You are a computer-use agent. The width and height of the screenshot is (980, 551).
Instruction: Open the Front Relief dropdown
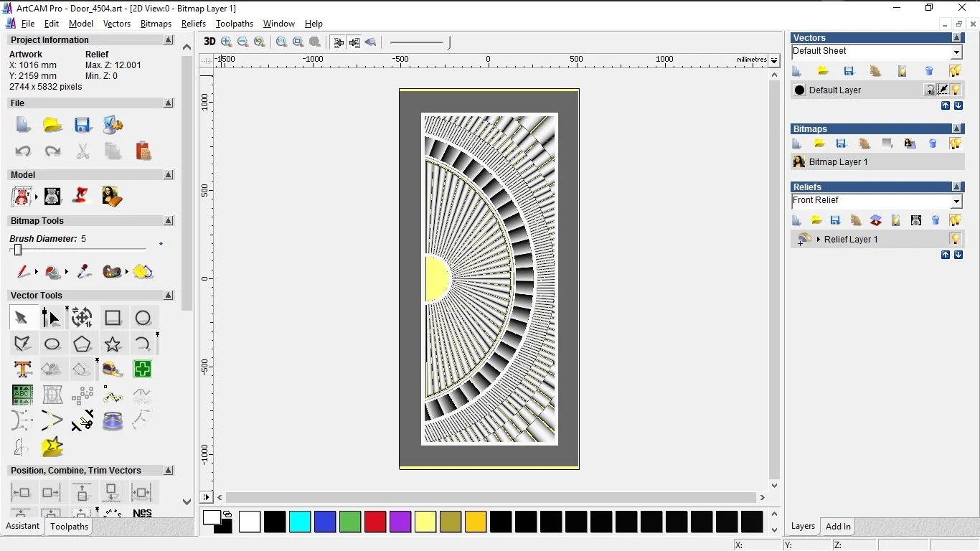[956, 202]
